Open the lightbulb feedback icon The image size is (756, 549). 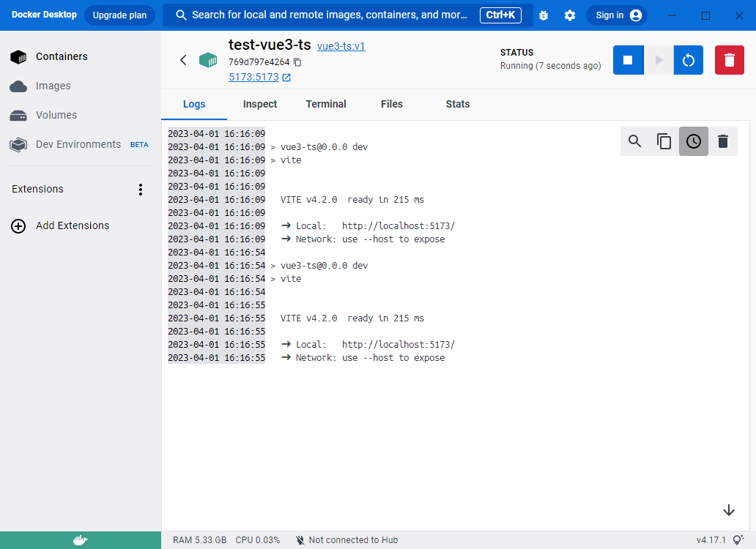tap(738, 540)
